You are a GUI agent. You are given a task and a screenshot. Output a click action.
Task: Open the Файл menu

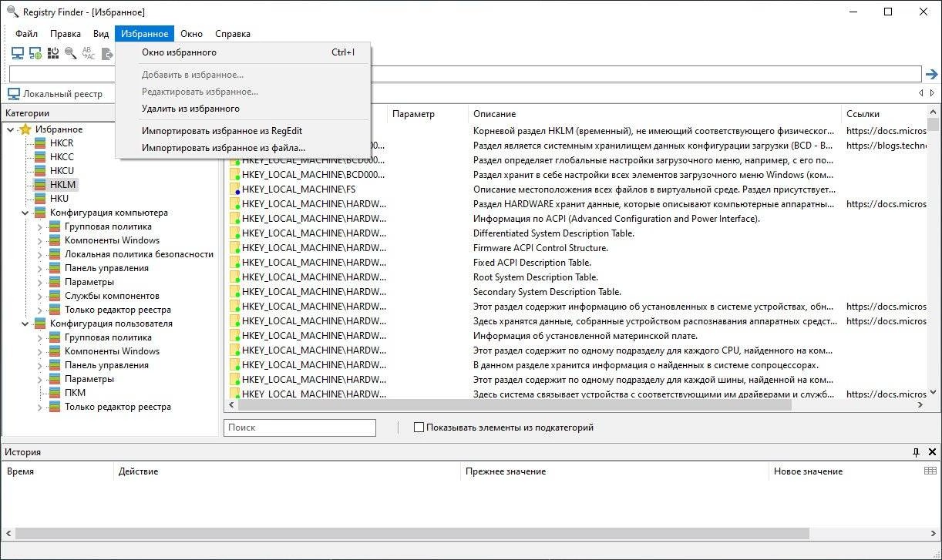(26, 34)
